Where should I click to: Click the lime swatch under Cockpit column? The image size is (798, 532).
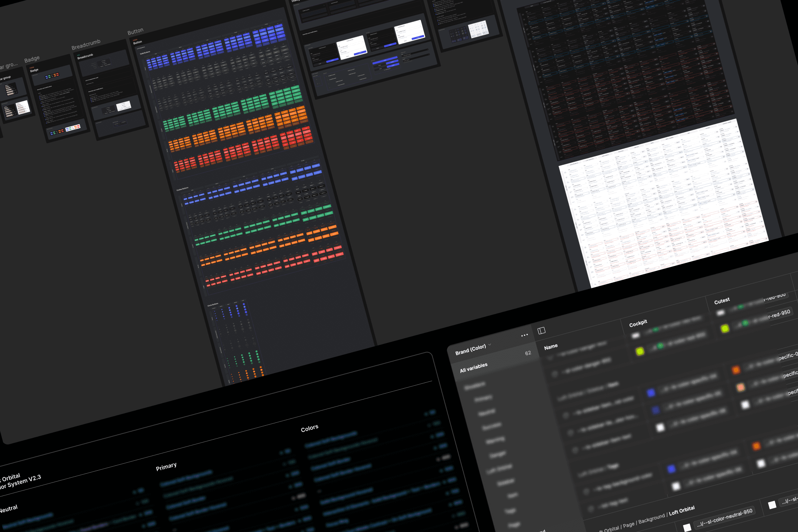640,351
